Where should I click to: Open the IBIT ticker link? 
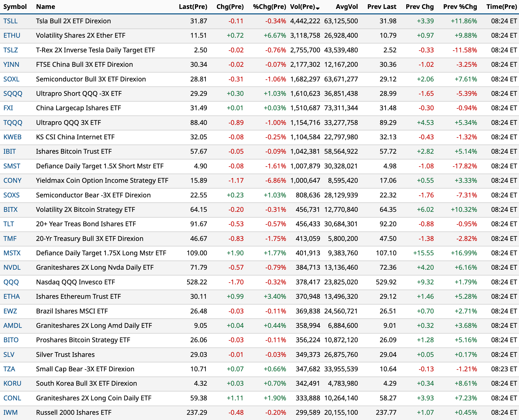click(x=10, y=151)
